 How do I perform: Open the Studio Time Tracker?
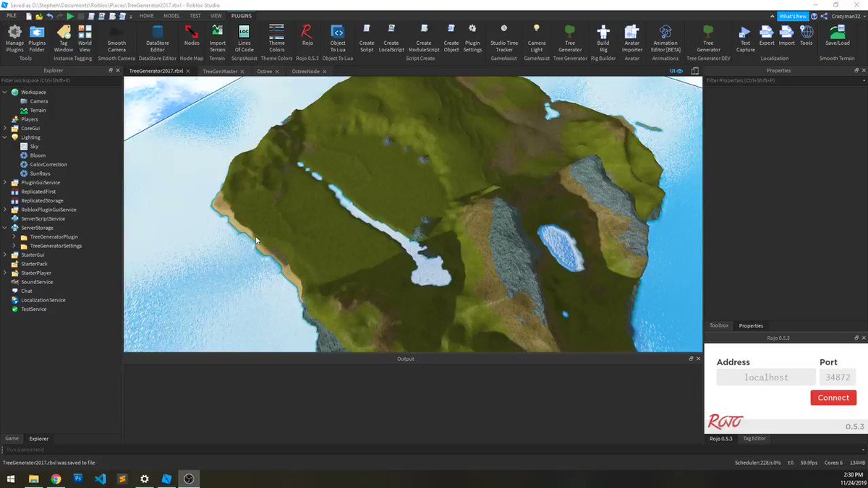pos(504,38)
